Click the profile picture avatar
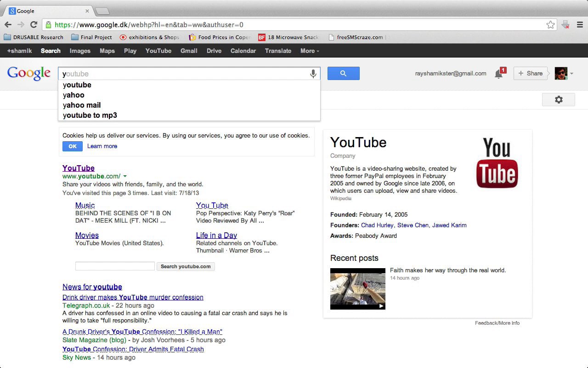The image size is (588, 368). (560, 74)
